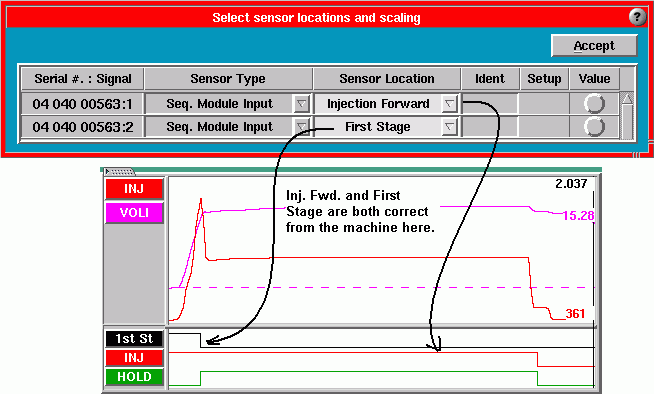Click the black 1st St sequence label
The image size is (654, 394).
pos(134,339)
